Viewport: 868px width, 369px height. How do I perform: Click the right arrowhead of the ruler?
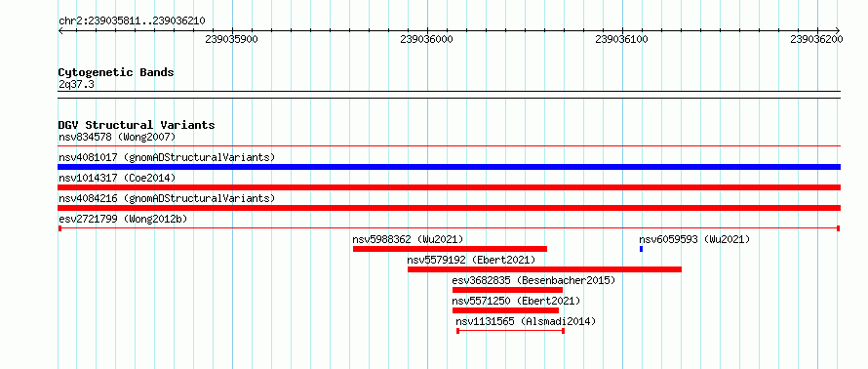(x=838, y=30)
